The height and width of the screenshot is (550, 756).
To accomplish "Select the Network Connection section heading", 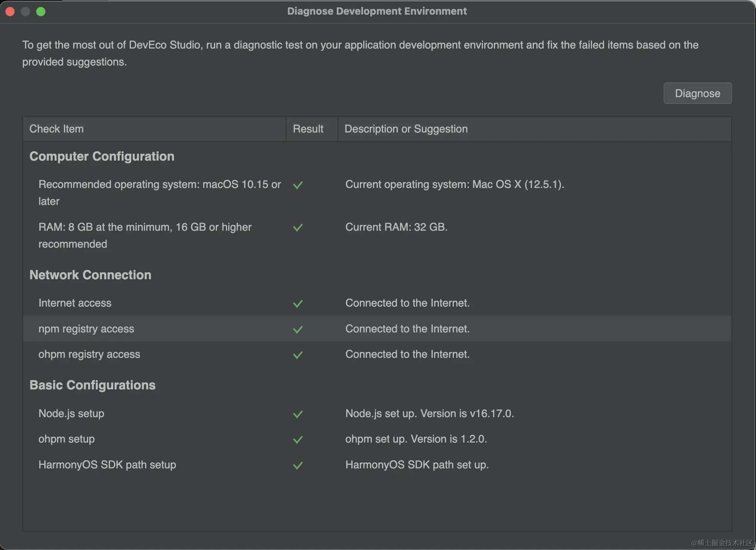I will coord(90,275).
